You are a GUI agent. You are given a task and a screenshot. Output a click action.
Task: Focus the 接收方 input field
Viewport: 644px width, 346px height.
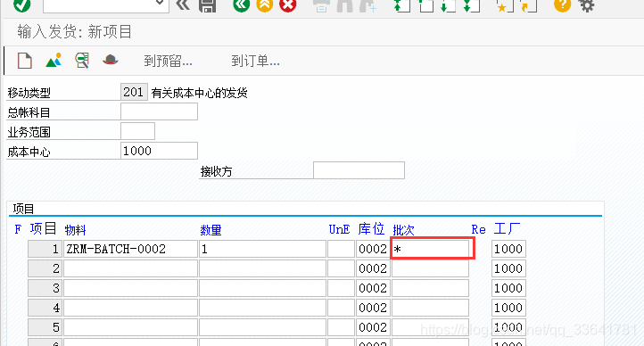(x=359, y=170)
